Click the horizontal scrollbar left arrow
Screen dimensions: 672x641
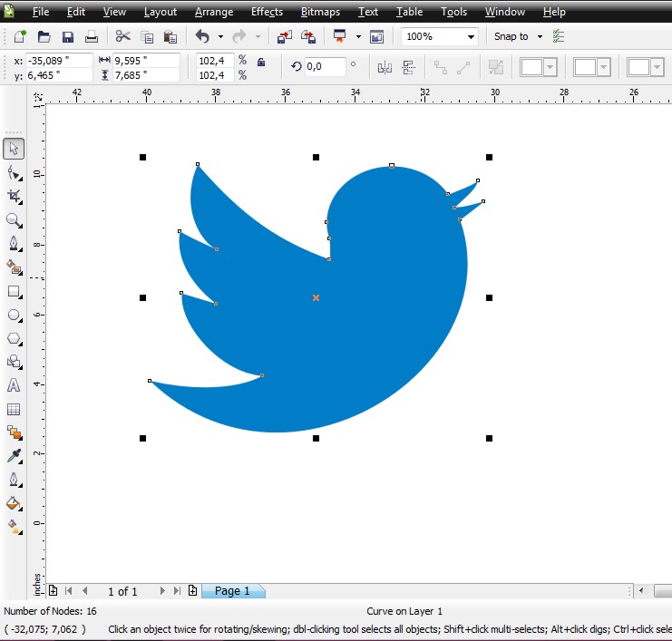(x=641, y=591)
